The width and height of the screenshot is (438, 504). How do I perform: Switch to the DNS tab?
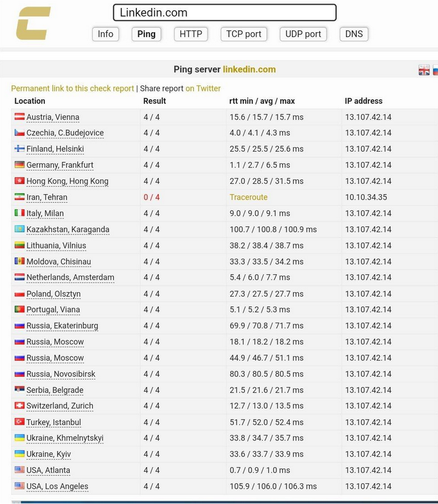pyautogui.click(x=354, y=34)
